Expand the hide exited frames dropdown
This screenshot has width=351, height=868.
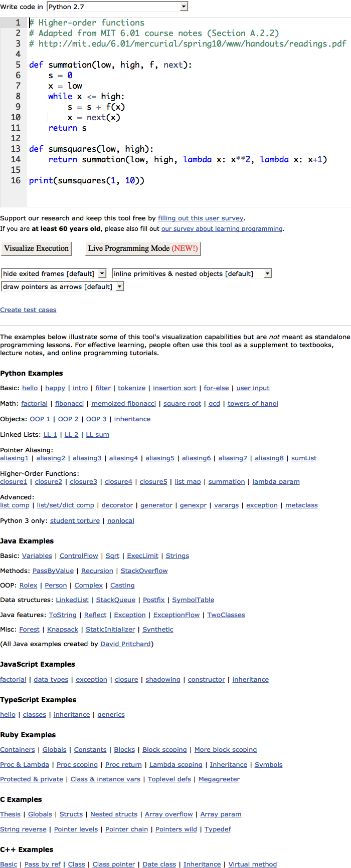(x=54, y=273)
